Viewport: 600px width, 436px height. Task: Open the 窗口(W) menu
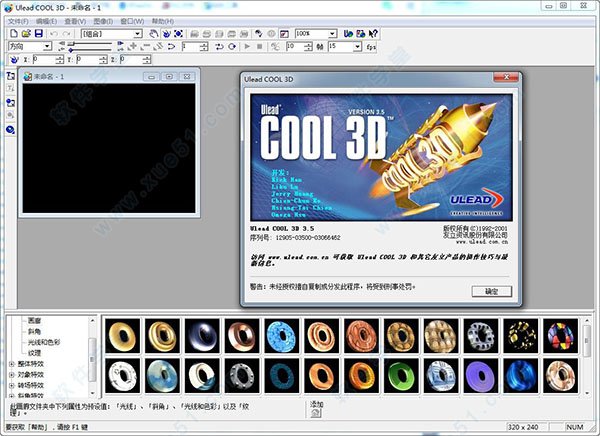(132, 21)
